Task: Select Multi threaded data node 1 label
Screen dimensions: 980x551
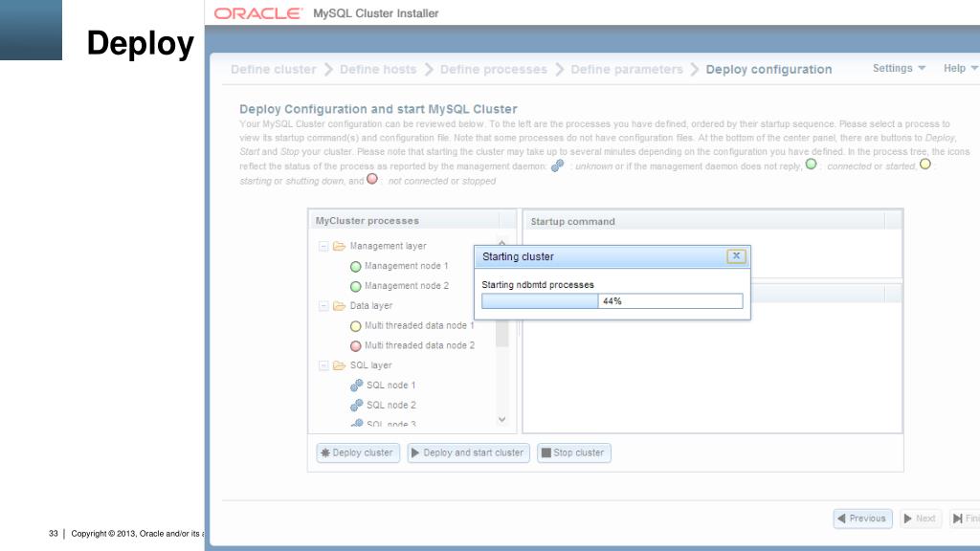Action: [x=419, y=325]
